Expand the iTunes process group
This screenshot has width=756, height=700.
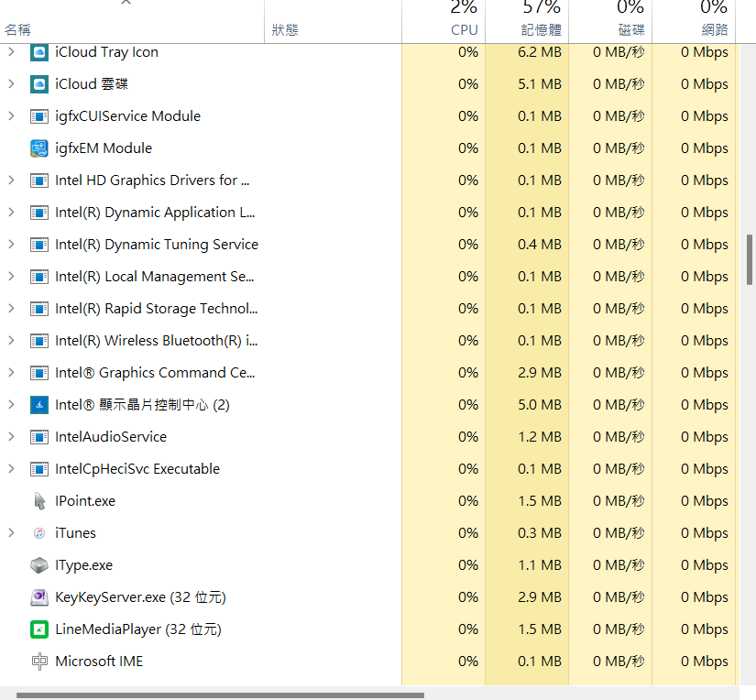click(x=11, y=533)
